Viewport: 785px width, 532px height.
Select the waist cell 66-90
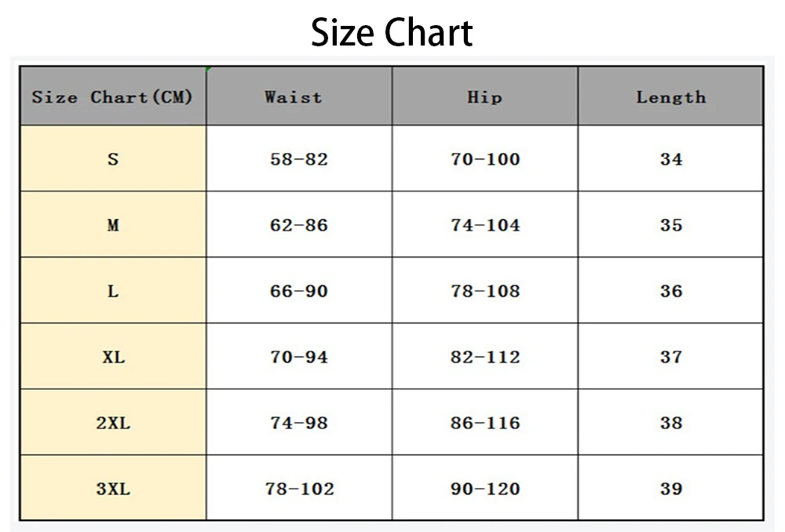click(x=299, y=290)
